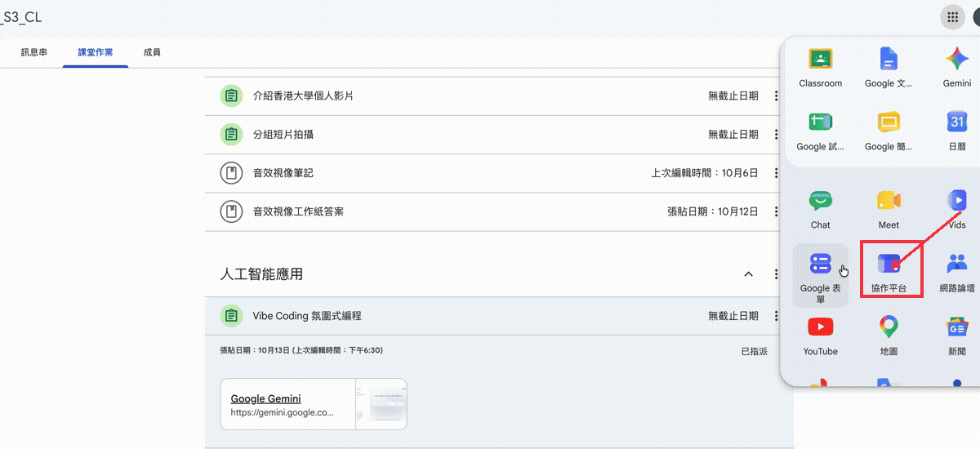Viewport: 980px width, 449px height.
Task: Click the 張貼日期：10月12日 label
Action: point(713,211)
